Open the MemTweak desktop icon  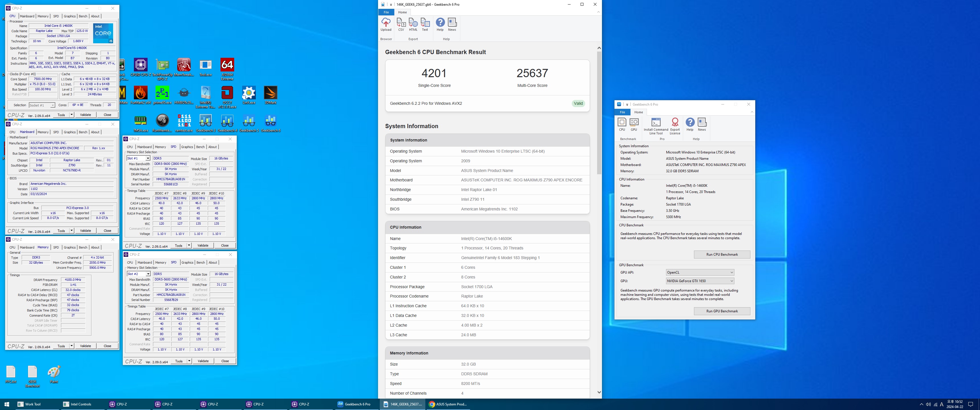point(184,68)
